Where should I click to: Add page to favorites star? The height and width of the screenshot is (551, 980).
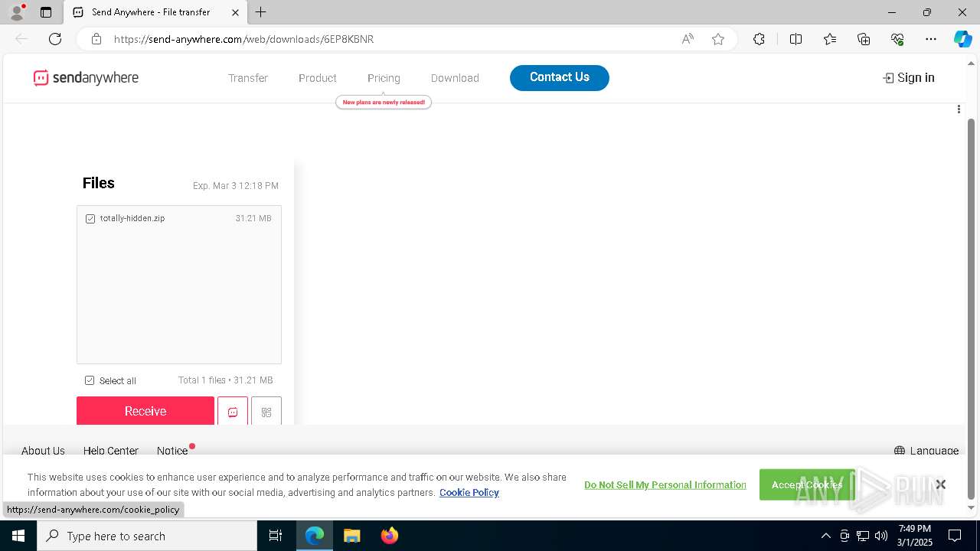718,39
